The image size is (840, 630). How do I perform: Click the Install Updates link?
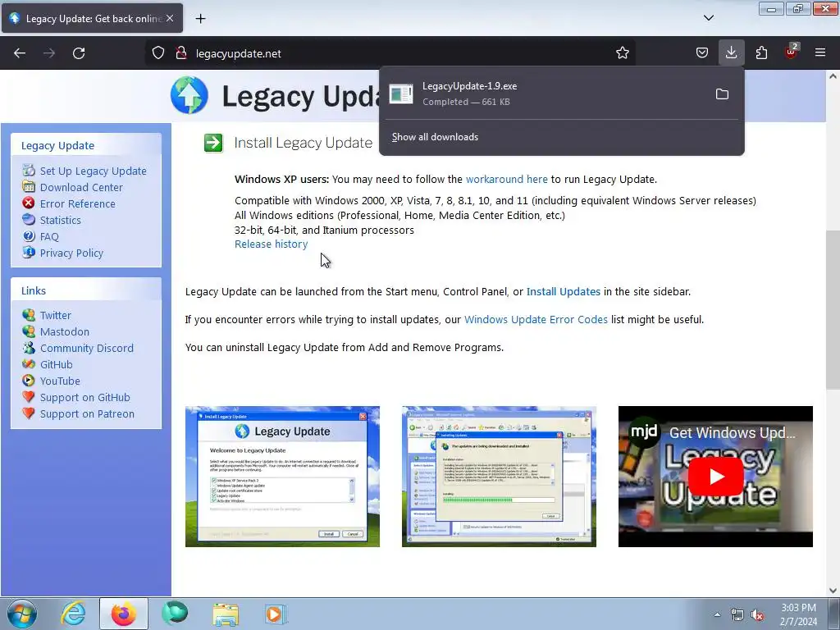(x=563, y=292)
